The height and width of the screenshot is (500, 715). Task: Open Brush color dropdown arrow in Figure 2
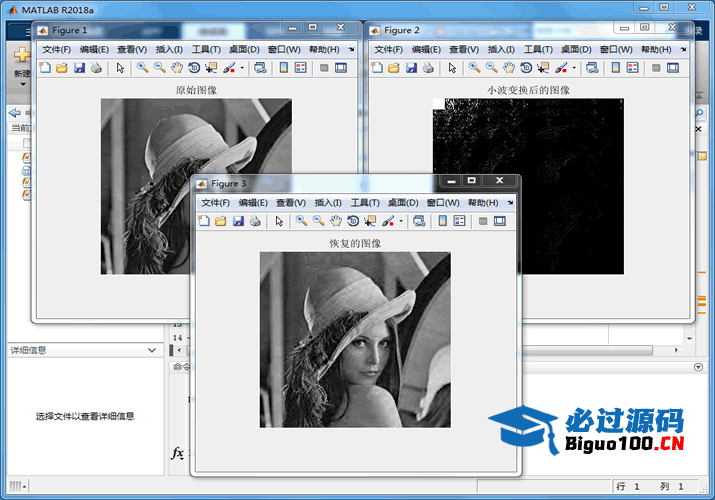[x=574, y=68]
